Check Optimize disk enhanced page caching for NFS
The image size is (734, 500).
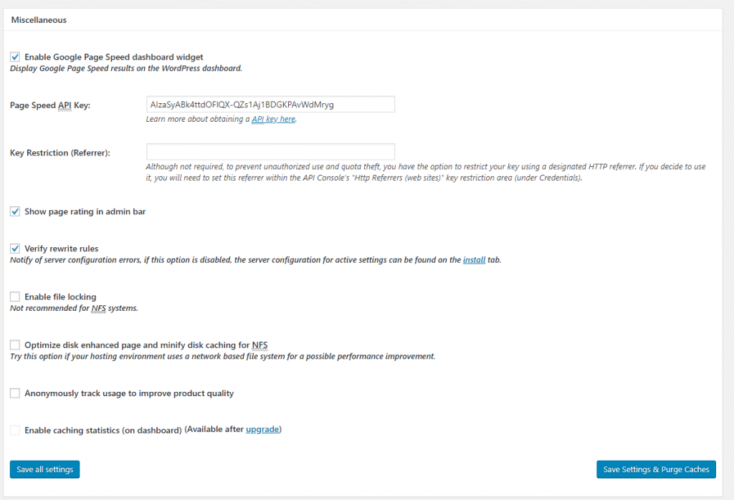(14, 345)
